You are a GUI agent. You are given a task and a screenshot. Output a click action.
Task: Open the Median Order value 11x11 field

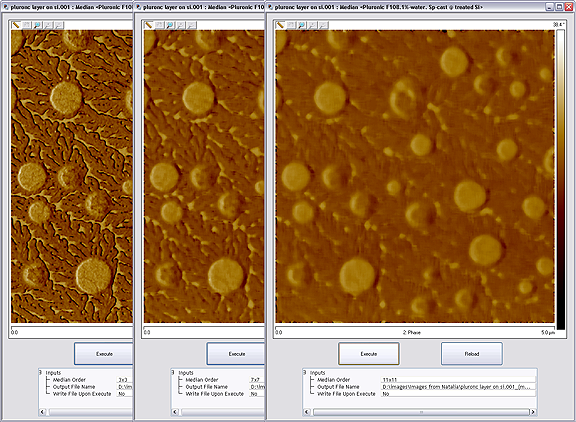458,380
